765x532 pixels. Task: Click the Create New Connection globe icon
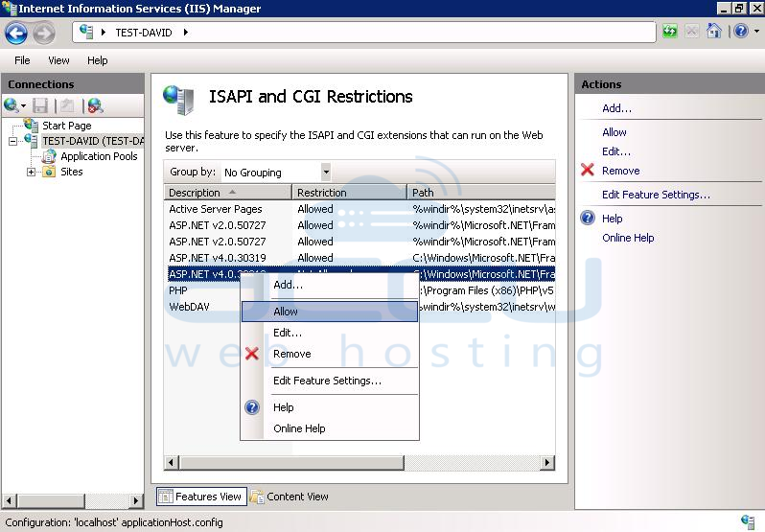click(11, 105)
